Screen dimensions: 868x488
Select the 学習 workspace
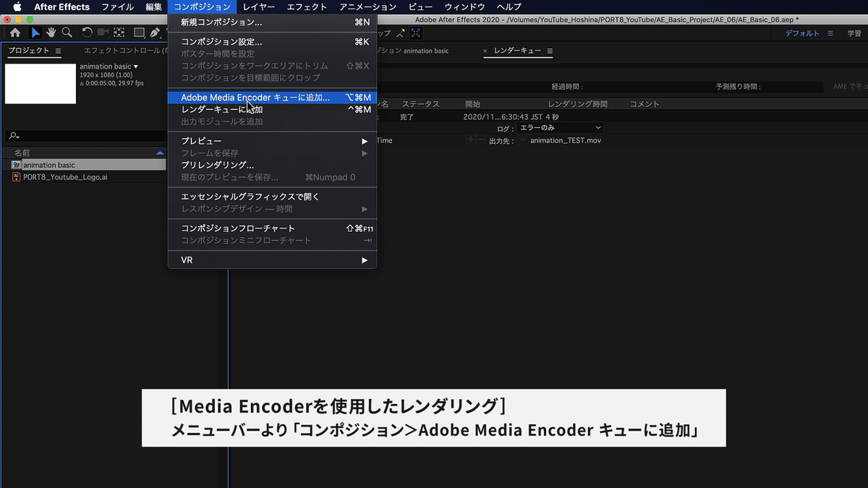click(x=854, y=33)
